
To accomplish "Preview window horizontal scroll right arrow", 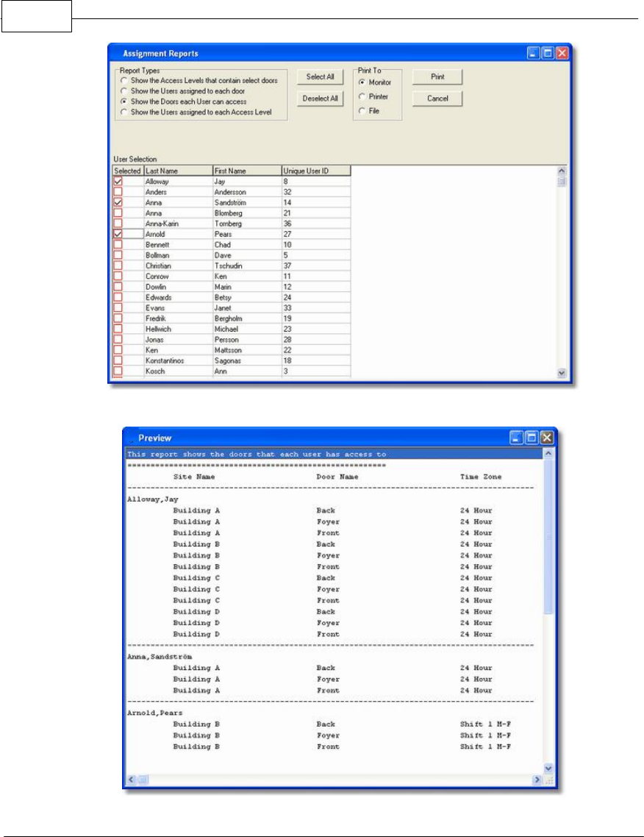I will 537,780.
